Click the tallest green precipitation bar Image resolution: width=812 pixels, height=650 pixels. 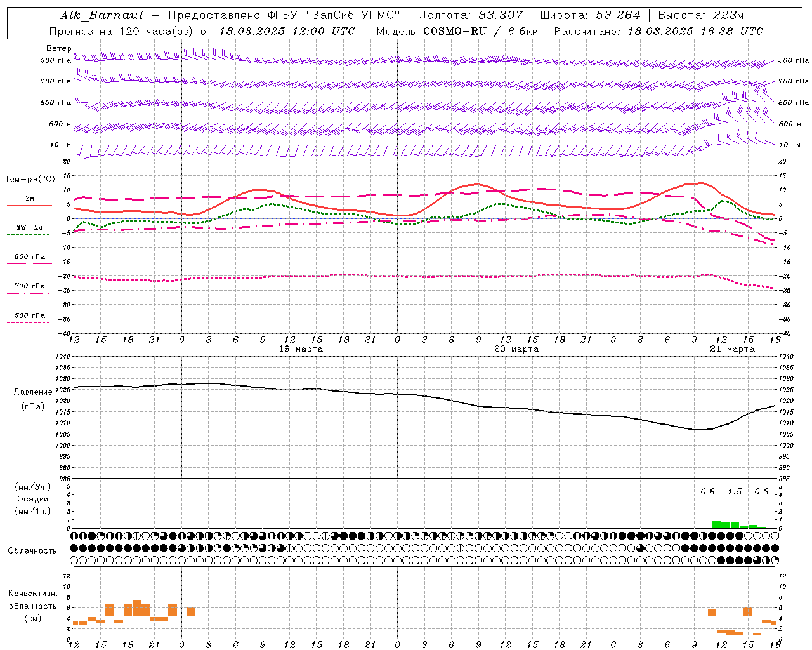pyautogui.click(x=716, y=524)
